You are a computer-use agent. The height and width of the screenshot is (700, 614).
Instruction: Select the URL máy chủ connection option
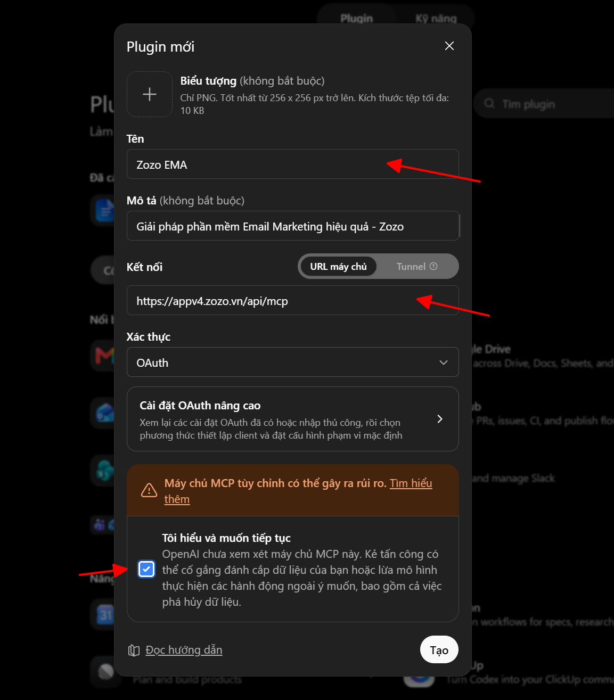coord(338,266)
